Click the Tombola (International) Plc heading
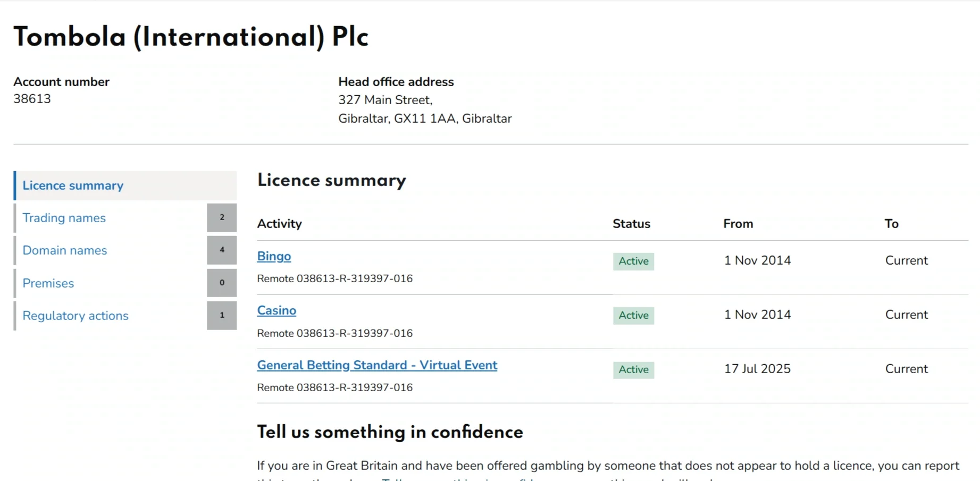 [x=191, y=37]
